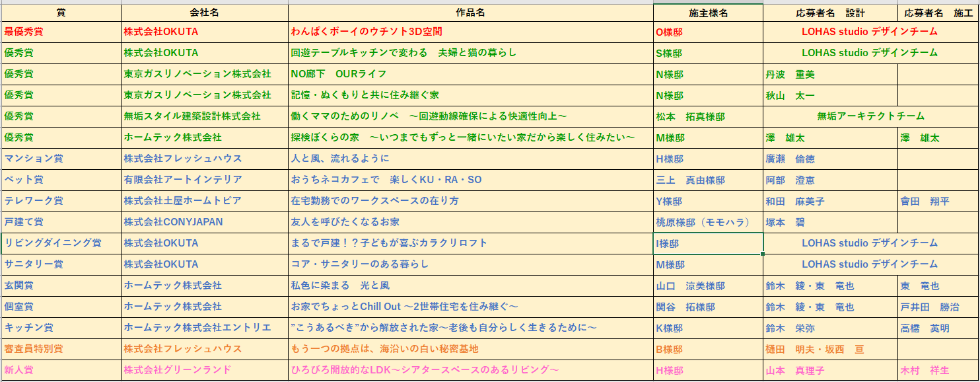Click the 審査員特別賞 cell
This screenshot has width=980, height=382.
point(61,349)
